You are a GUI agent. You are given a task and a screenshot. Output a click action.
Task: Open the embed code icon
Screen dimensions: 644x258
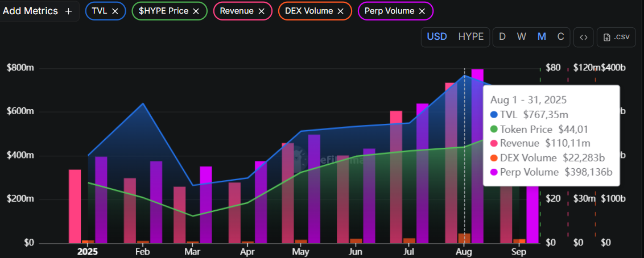point(583,37)
